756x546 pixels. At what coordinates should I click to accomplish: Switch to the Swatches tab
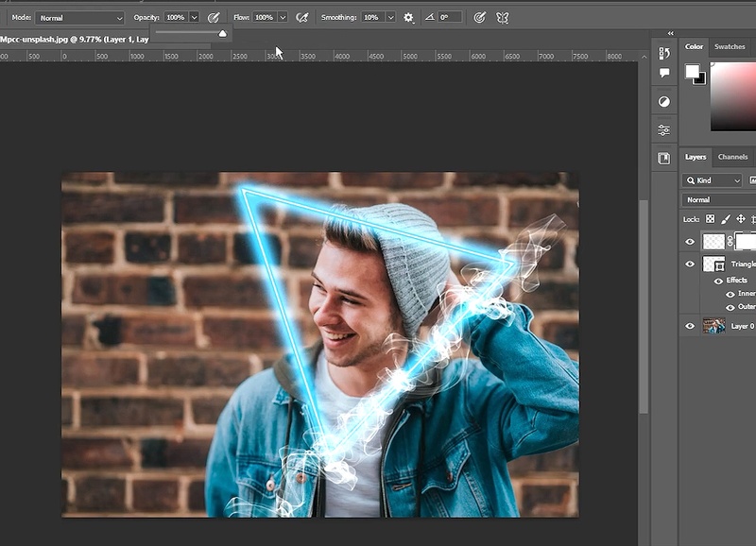(x=730, y=46)
